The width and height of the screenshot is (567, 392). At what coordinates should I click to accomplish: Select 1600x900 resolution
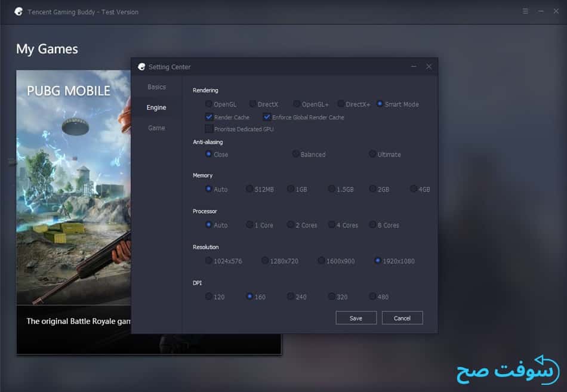pos(321,260)
